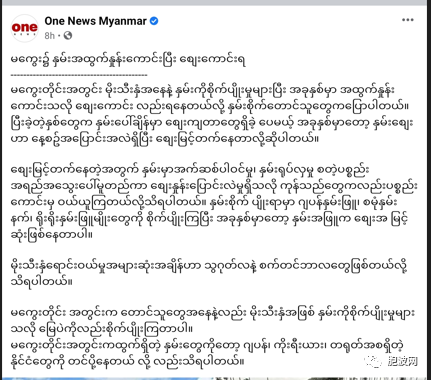Click the sentence starting ပြီးခဲ့တဲ့နှစ်တွေက
Screen dimensions: 431x380
212,131
